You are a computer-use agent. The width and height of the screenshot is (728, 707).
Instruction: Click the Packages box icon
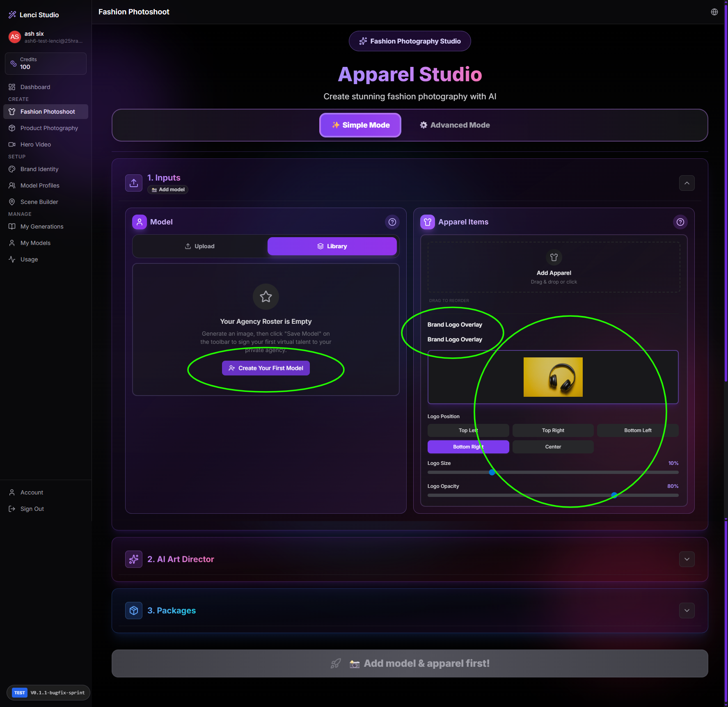pos(134,611)
